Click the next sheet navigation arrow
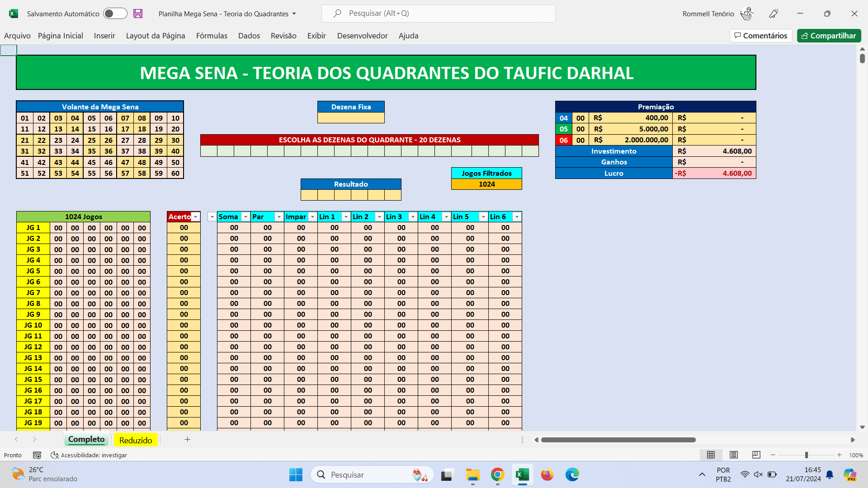 [34, 439]
